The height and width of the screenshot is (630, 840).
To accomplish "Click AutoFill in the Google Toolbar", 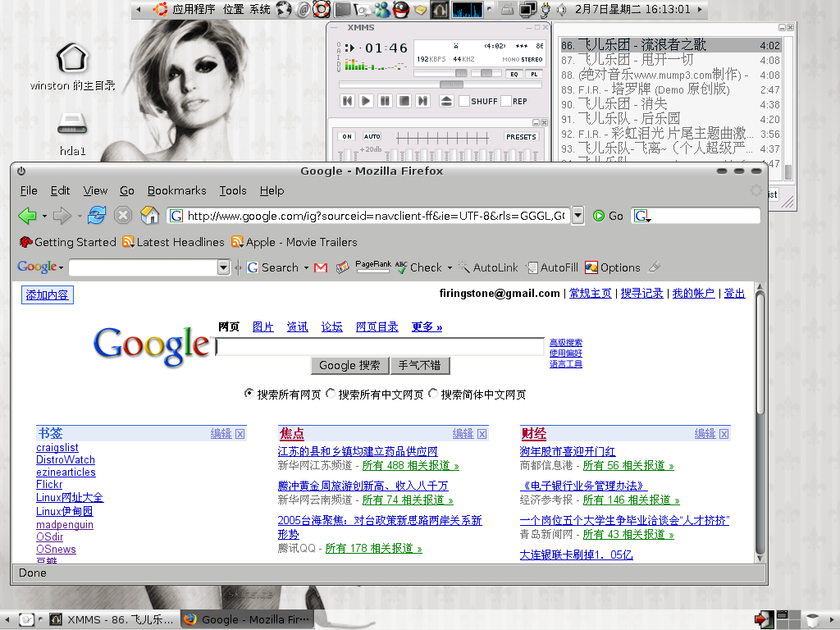I will coord(552,267).
